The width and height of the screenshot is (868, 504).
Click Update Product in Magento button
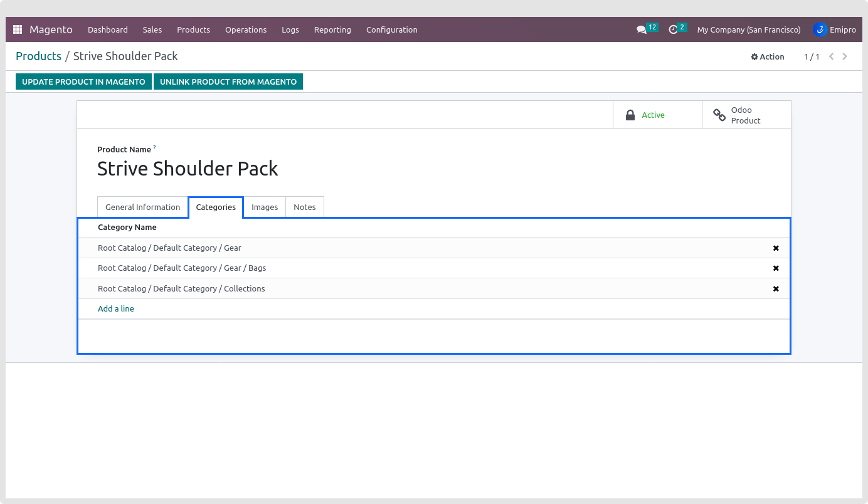coord(83,81)
